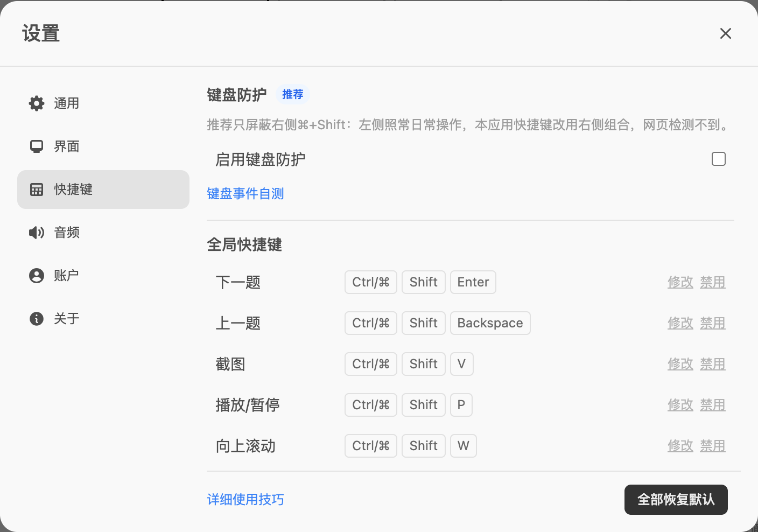758x532 pixels.
Task: Click the 下一题 shortcut label
Action: [238, 282]
